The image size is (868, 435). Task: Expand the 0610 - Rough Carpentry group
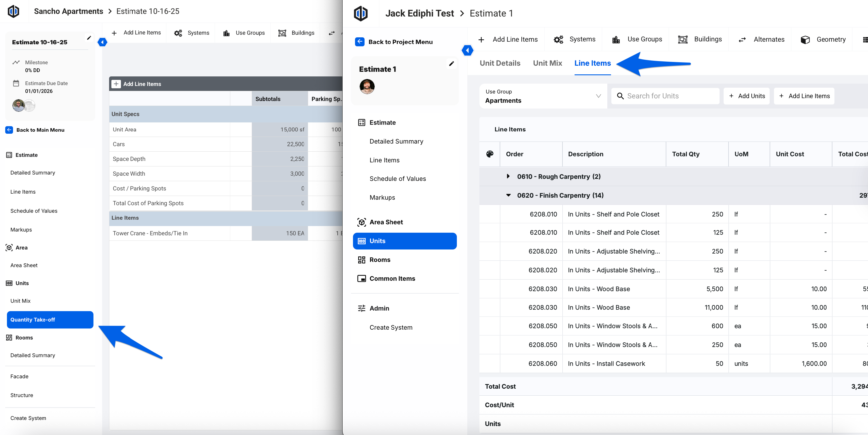point(508,176)
